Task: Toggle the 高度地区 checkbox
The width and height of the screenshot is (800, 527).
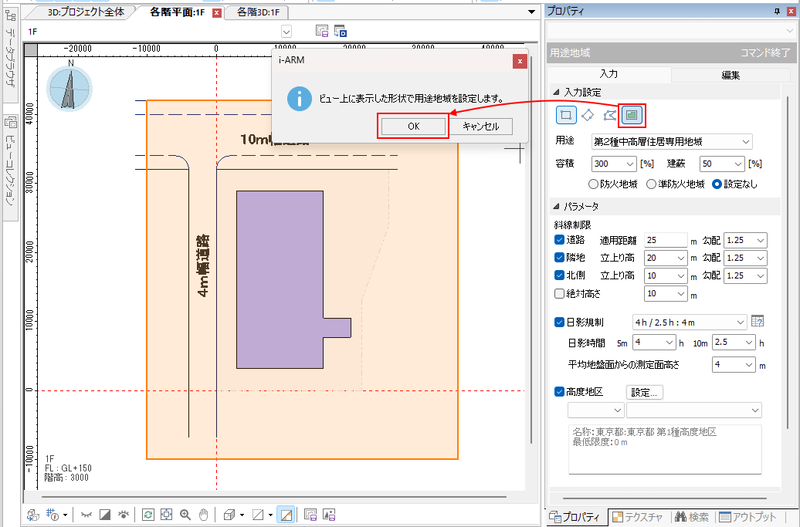Action: click(x=559, y=392)
